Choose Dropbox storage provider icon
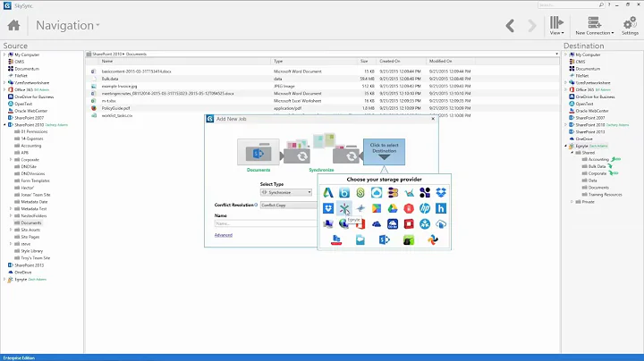The height and width of the screenshot is (361, 644). [441, 192]
